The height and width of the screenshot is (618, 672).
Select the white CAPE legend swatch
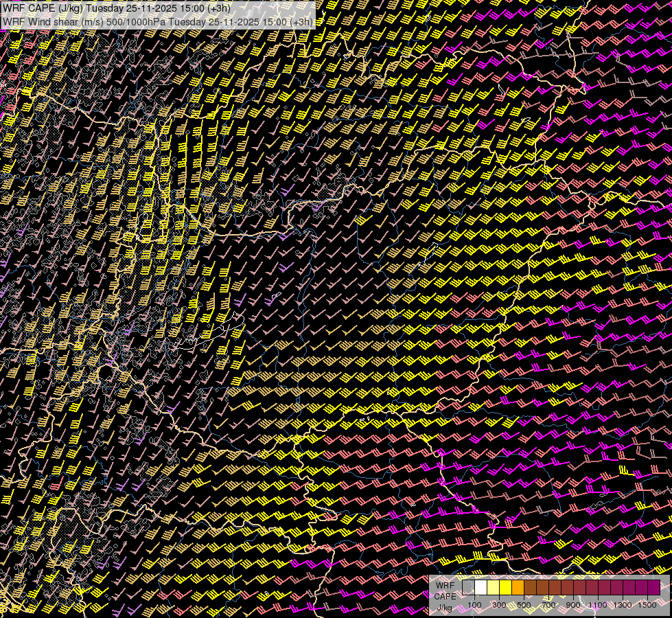click(x=481, y=588)
